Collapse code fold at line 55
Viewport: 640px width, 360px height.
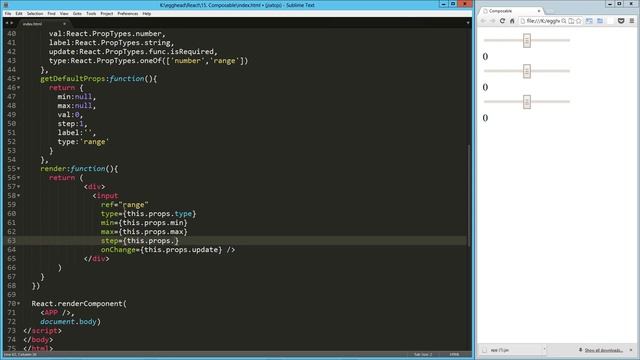coord(18,169)
